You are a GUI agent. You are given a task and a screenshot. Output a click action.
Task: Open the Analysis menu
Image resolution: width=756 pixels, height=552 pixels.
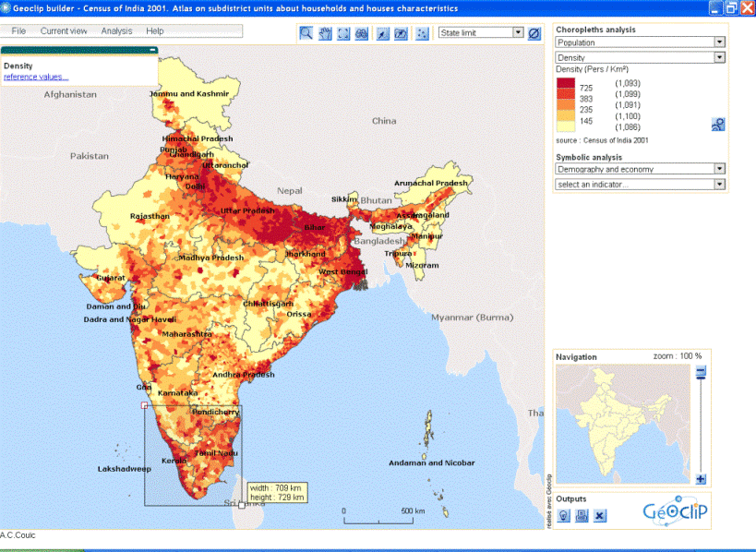116,31
